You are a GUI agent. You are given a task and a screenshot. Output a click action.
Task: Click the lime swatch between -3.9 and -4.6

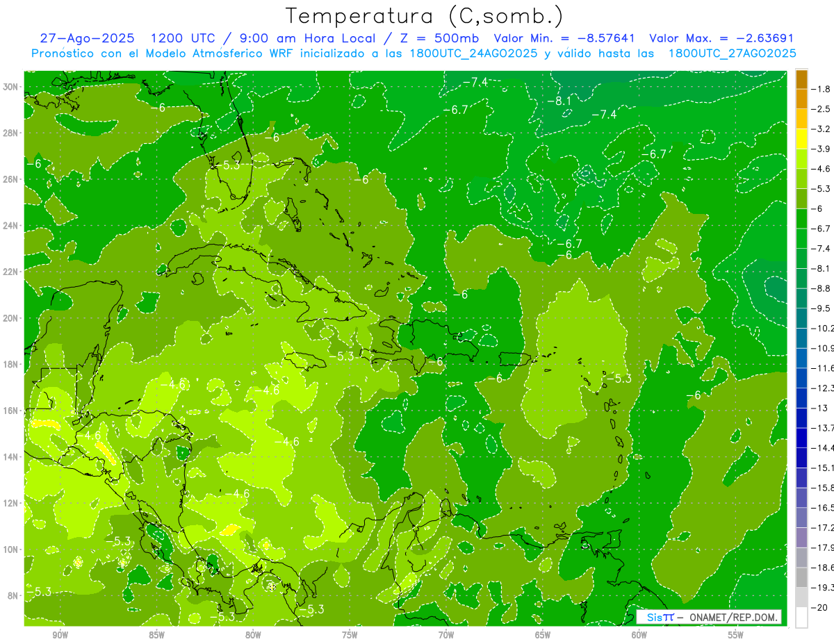pyautogui.click(x=801, y=159)
